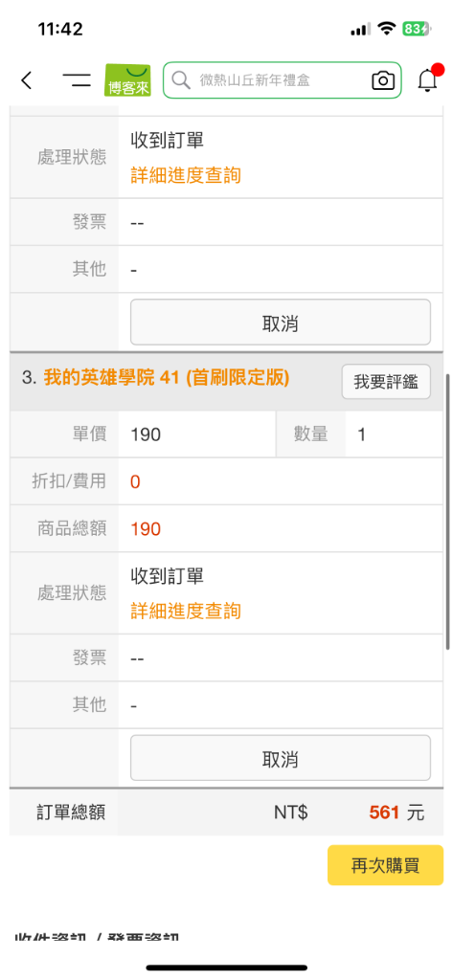
Task: Open notifications bell icon
Action: tap(428, 79)
